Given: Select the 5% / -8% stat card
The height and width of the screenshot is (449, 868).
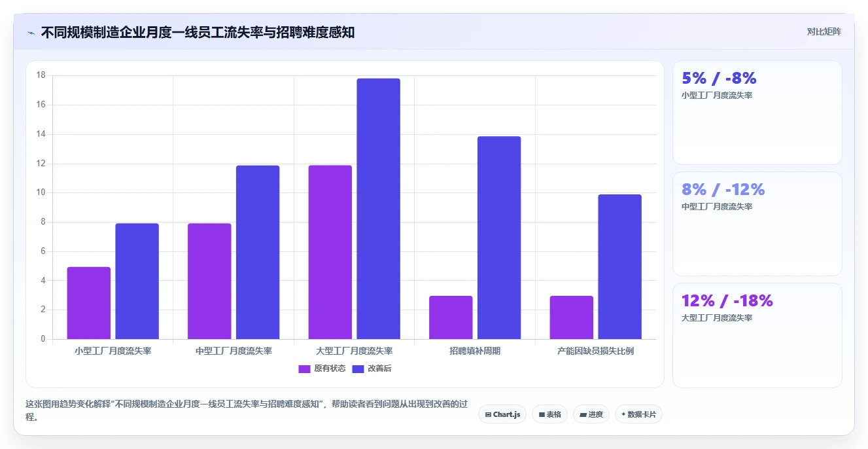Looking at the screenshot, I should pos(757,113).
